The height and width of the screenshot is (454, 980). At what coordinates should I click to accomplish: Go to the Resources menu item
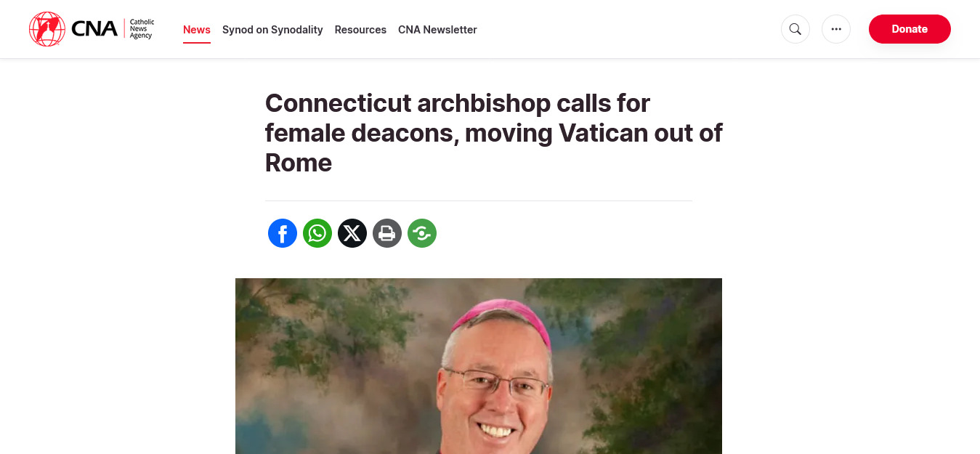(x=360, y=30)
